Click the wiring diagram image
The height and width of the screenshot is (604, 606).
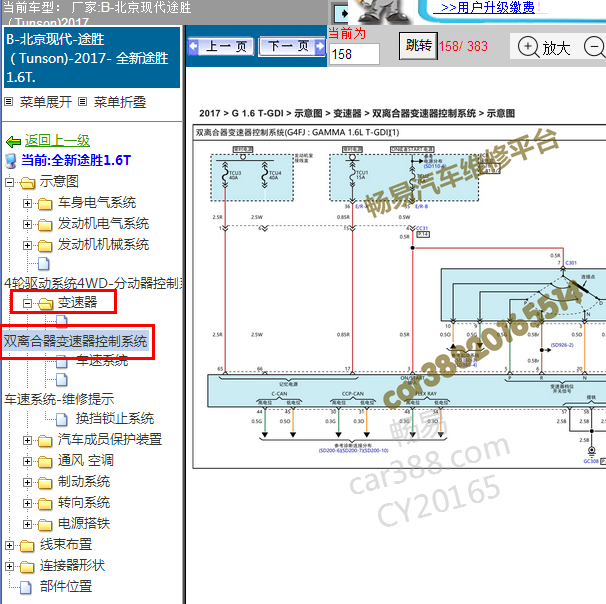(399, 297)
